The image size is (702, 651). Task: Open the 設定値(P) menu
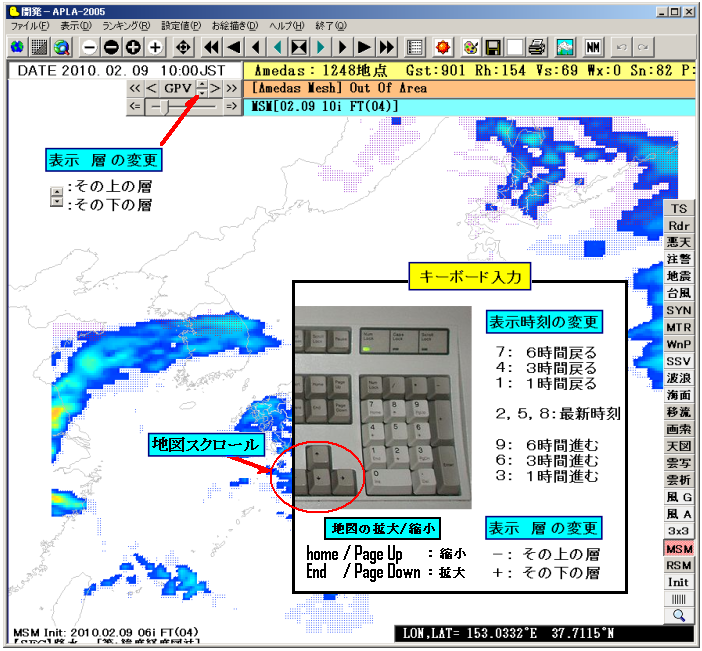tap(181, 26)
